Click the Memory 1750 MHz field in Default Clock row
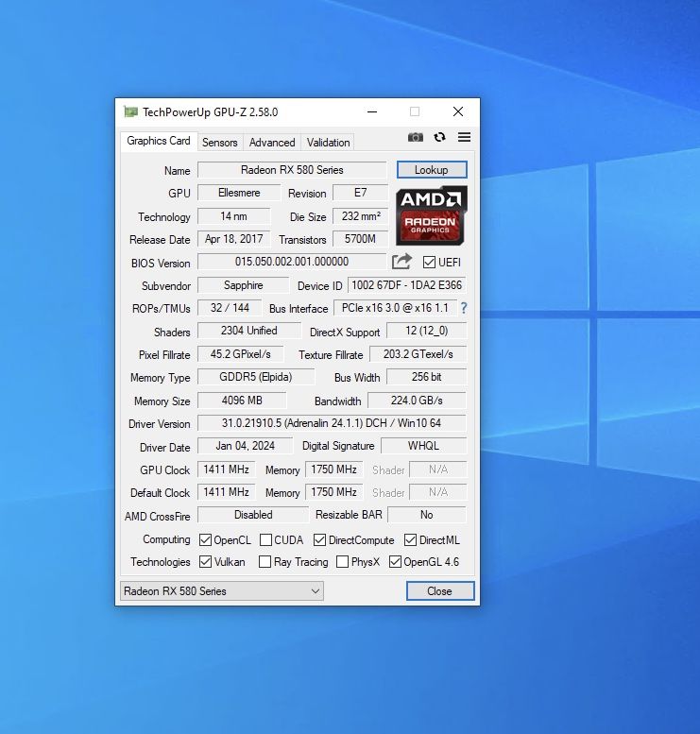This screenshot has height=734, width=700. click(333, 492)
